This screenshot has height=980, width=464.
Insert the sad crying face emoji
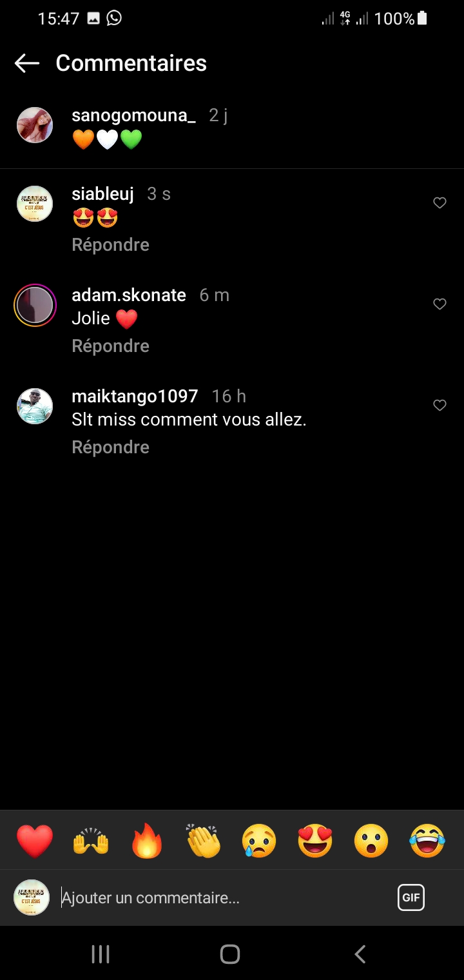point(259,841)
